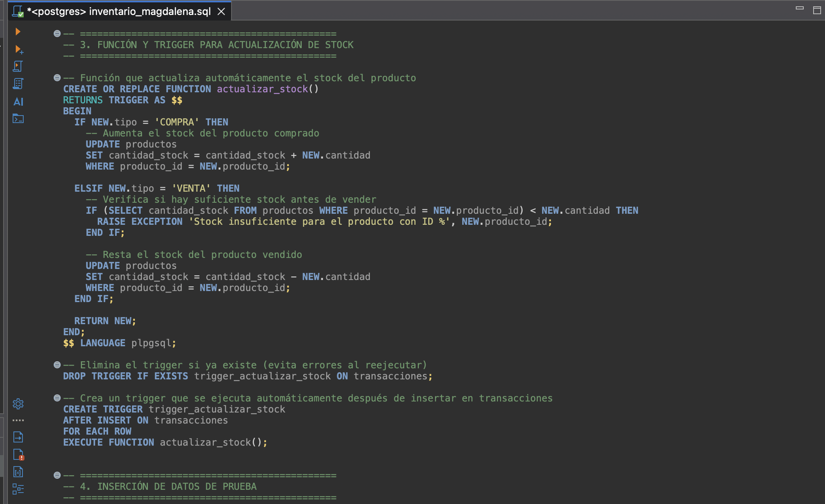Maximize the editor pane
Image resolution: width=825 pixels, height=504 pixels.
(x=817, y=10)
